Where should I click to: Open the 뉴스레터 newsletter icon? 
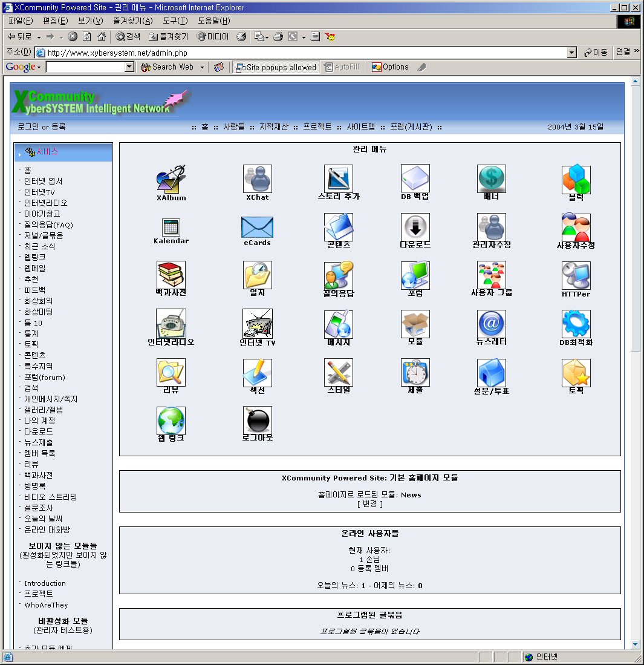[491, 324]
